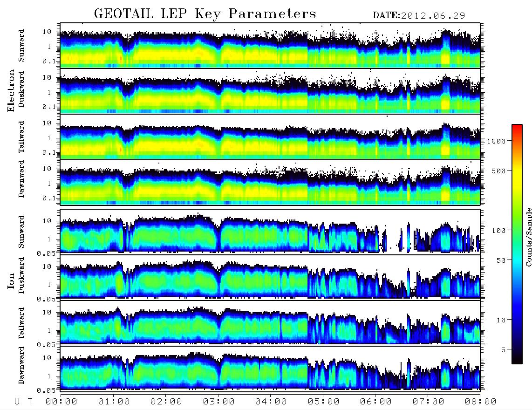Click the "06:00" time tick label
This screenshot has height=410, width=532.
375,402
